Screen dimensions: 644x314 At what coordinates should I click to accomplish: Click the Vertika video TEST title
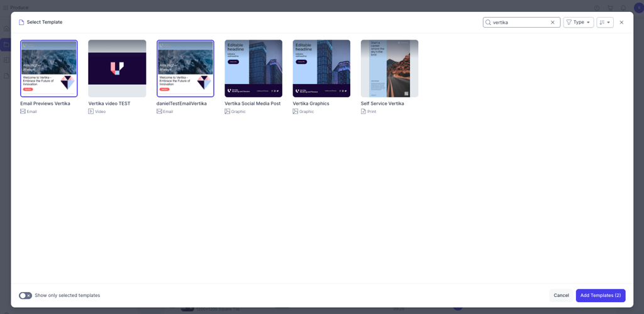tap(109, 104)
